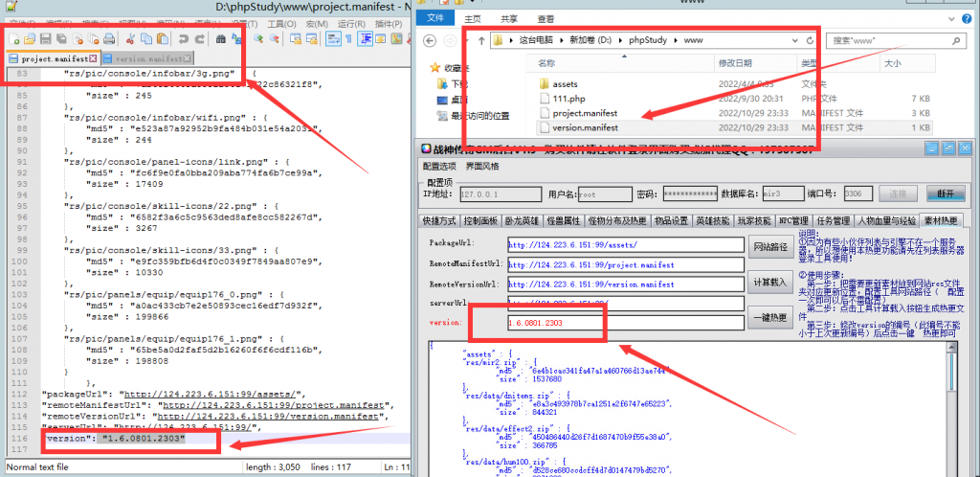Click the Copy icon in Notepad++ toolbar

(x=146, y=38)
